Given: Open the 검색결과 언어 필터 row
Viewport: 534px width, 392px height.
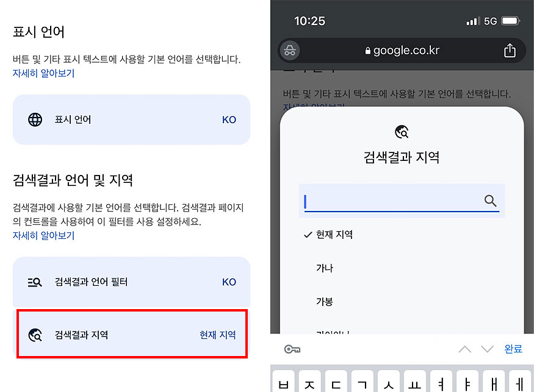Looking at the screenshot, I should [131, 282].
